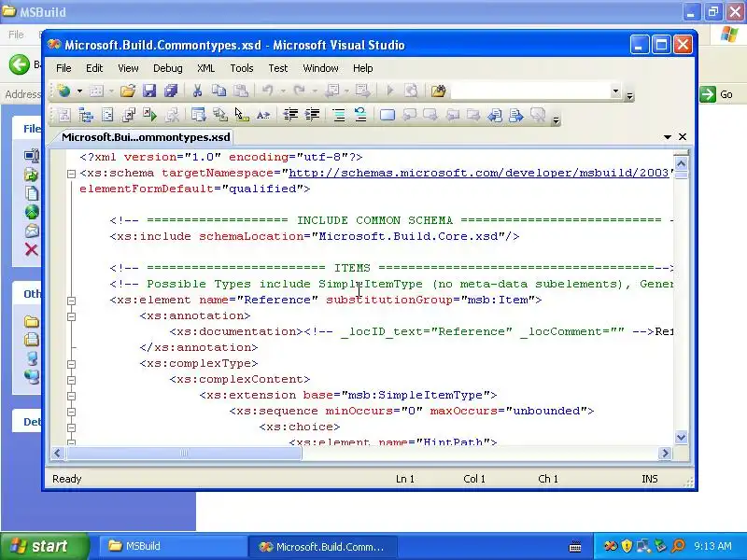This screenshot has width=747, height=560.
Task: Click the Save All stacked disks icon
Action: click(171, 91)
